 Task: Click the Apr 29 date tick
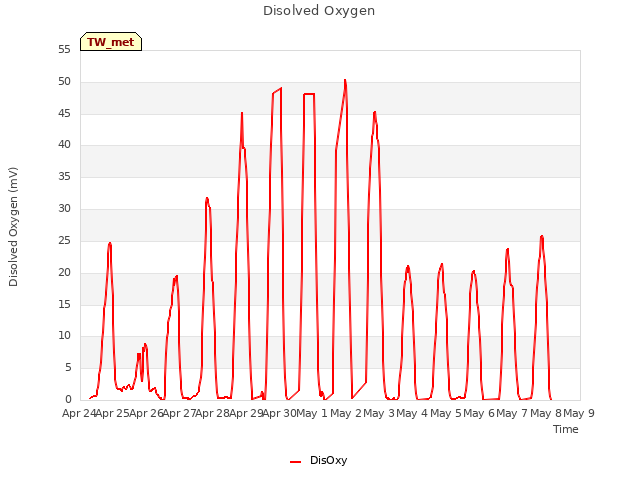(x=246, y=413)
